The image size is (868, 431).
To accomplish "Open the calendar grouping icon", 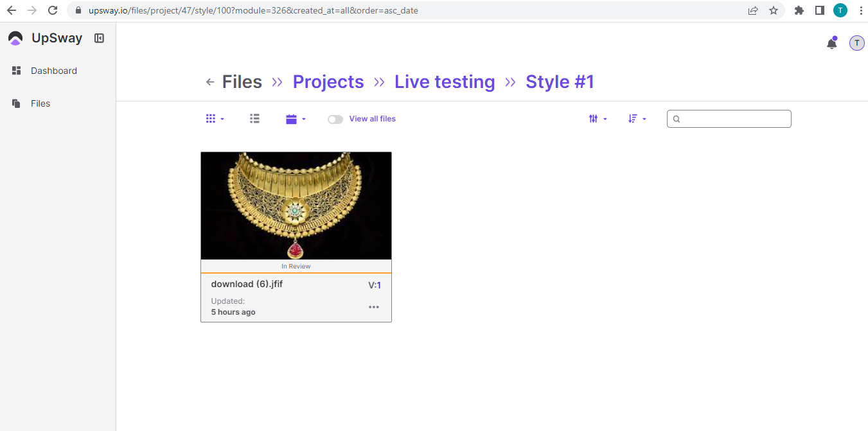I will 291,118.
